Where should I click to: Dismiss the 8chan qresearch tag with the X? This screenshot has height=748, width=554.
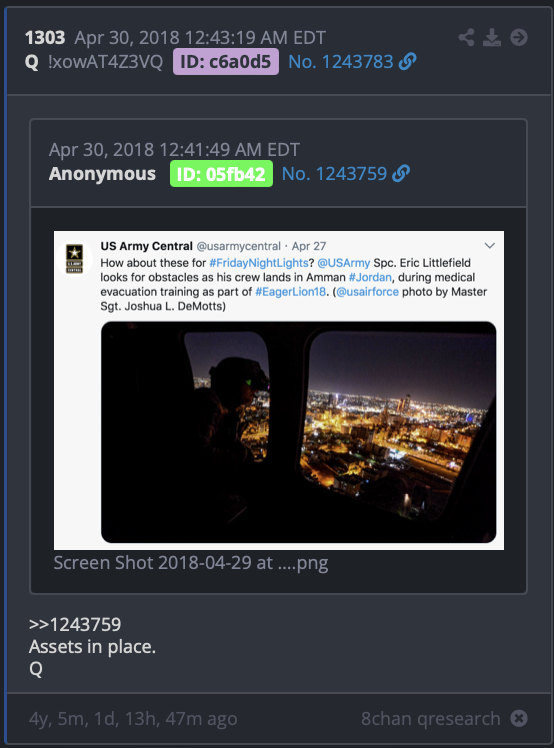click(x=519, y=718)
